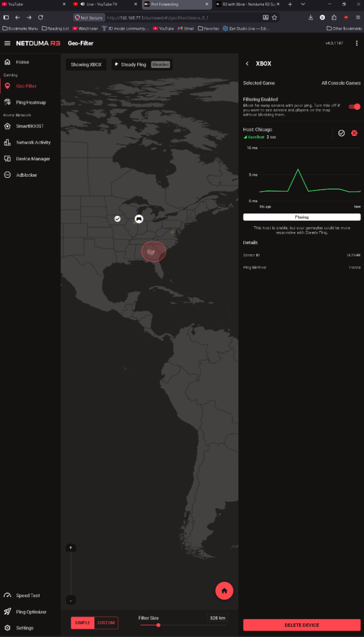Click the Settings gear icon in sidebar

tap(7, 628)
